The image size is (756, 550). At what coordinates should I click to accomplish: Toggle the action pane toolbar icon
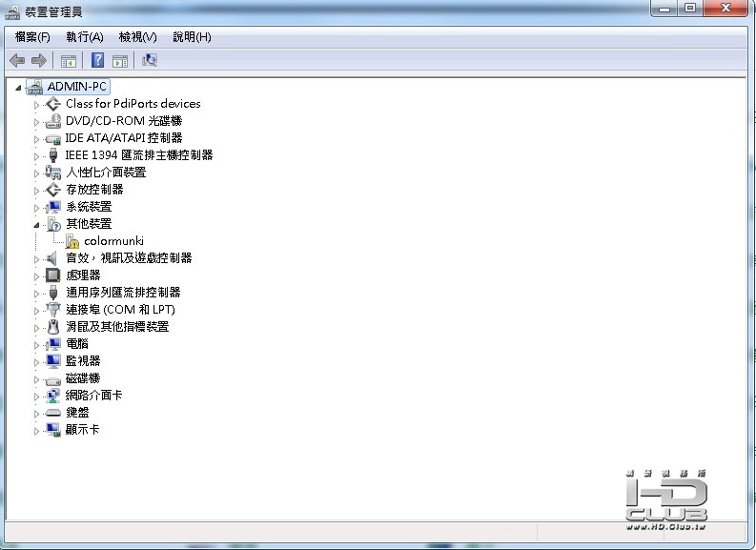[x=119, y=61]
